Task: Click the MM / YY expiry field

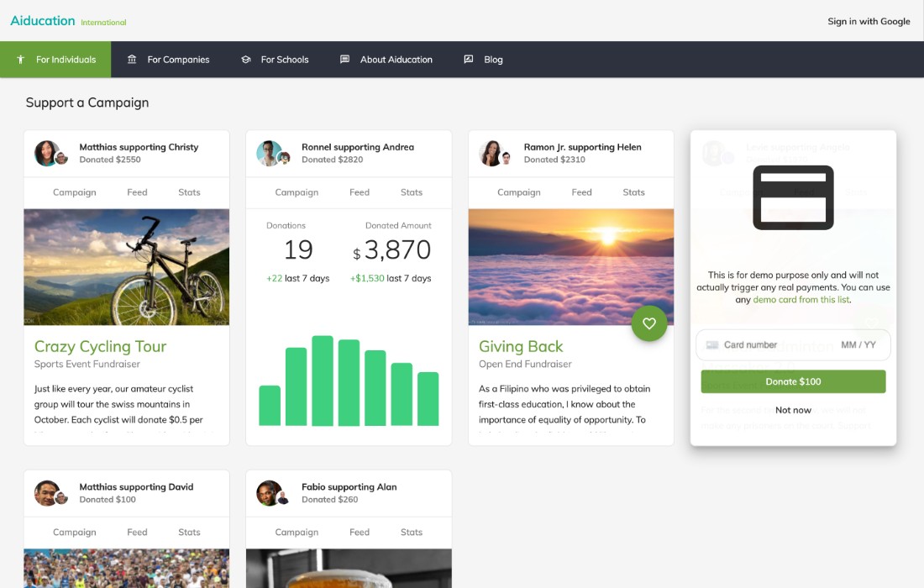Action: [858, 344]
